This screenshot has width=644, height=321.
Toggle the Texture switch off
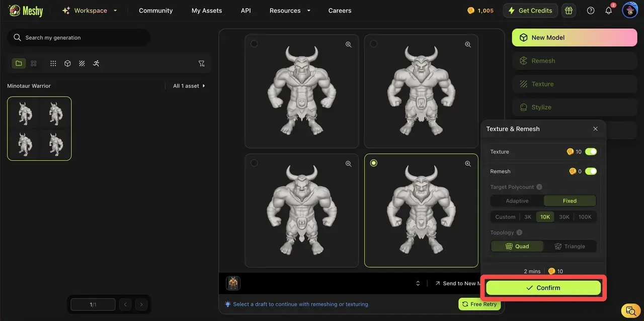(x=591, y=152)
